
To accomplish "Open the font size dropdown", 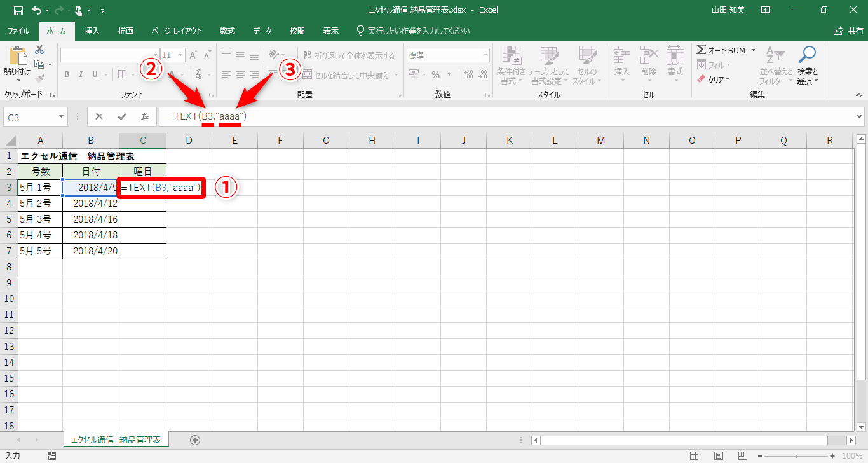I will (x=181, y=55).
